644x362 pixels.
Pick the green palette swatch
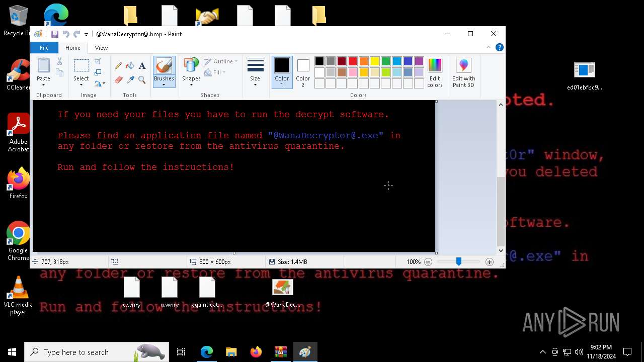click(386, 61)
